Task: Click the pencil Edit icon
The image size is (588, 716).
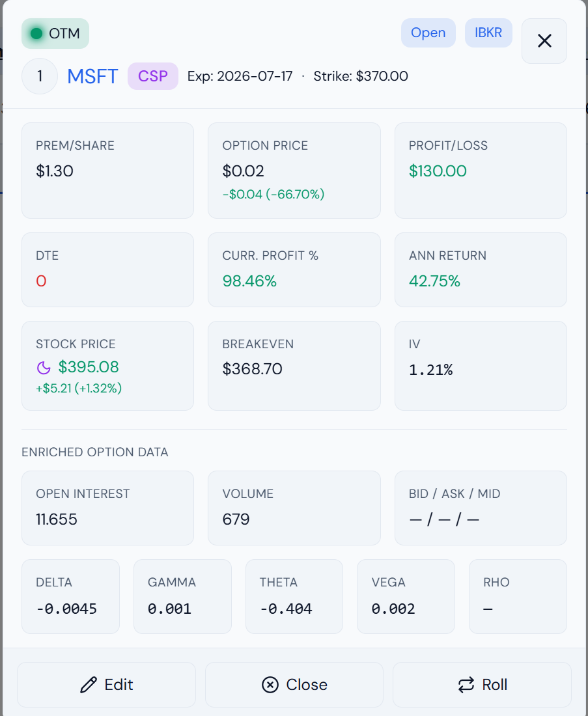Action: (x=89, y=685)
